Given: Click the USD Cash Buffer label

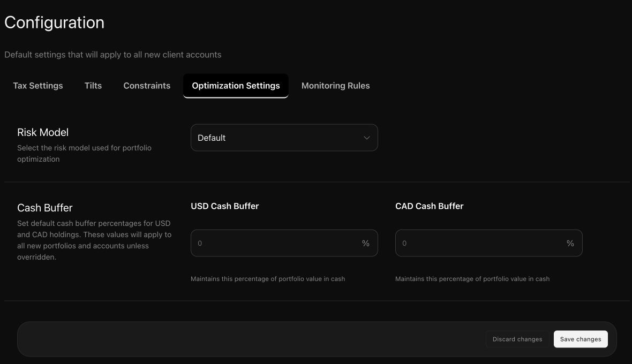Looking at the screenshot, I should point(224,206).
